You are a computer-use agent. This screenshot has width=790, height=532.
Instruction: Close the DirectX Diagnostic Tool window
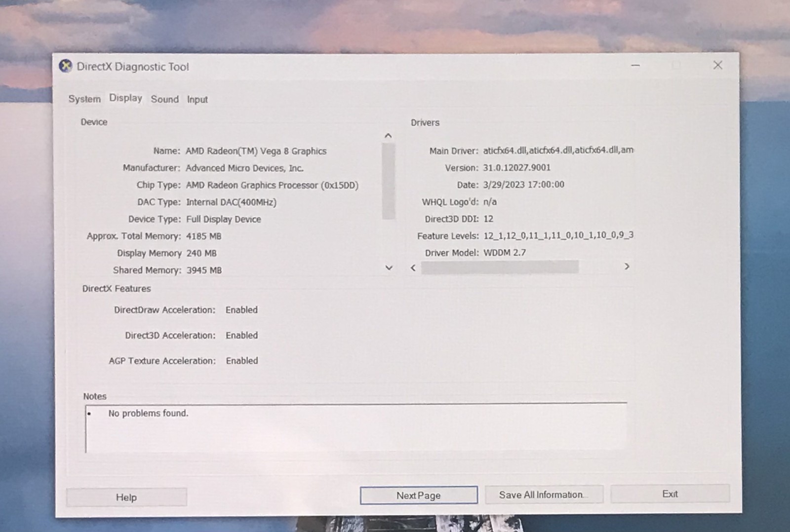(x=717, y=65)
